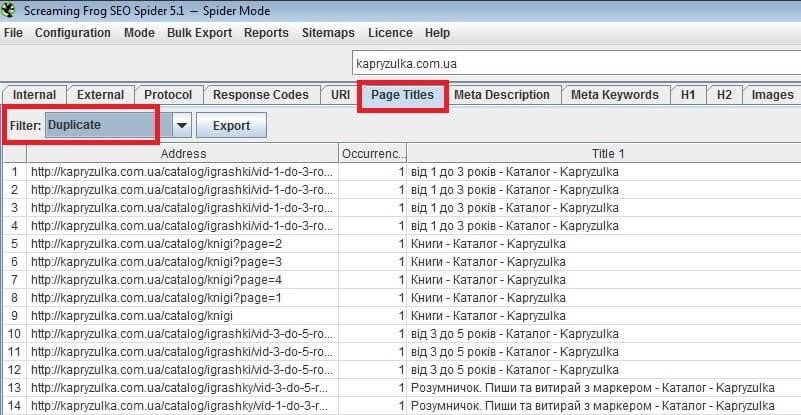The height and width of the screenshot is (415, 801).
Task: Open the Configuration menu
Action: (x=72, y=32)
